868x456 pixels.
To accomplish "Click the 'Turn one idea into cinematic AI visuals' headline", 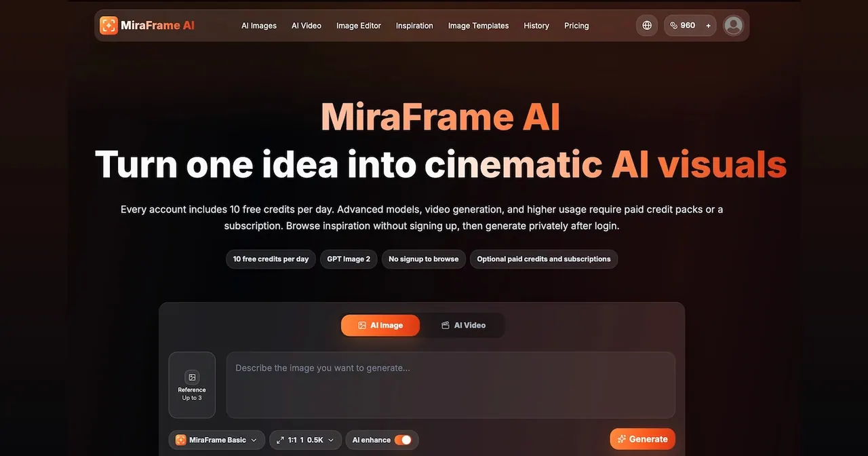I will 441,164.
